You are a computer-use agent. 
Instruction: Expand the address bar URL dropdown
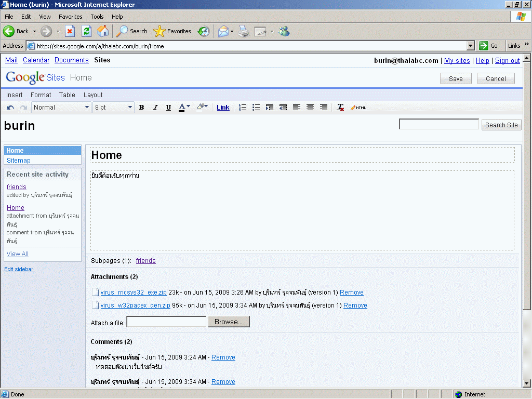point(471,46)
